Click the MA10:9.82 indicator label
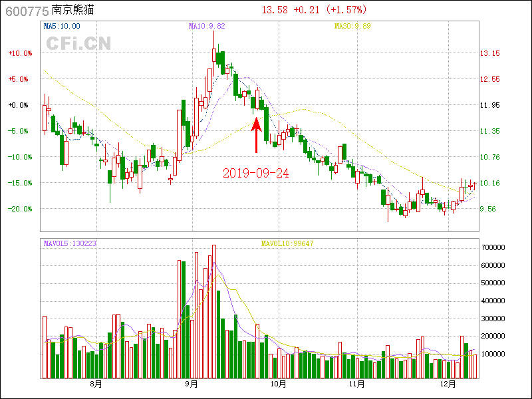The image size is (532, 399). [x=207, y=26]
